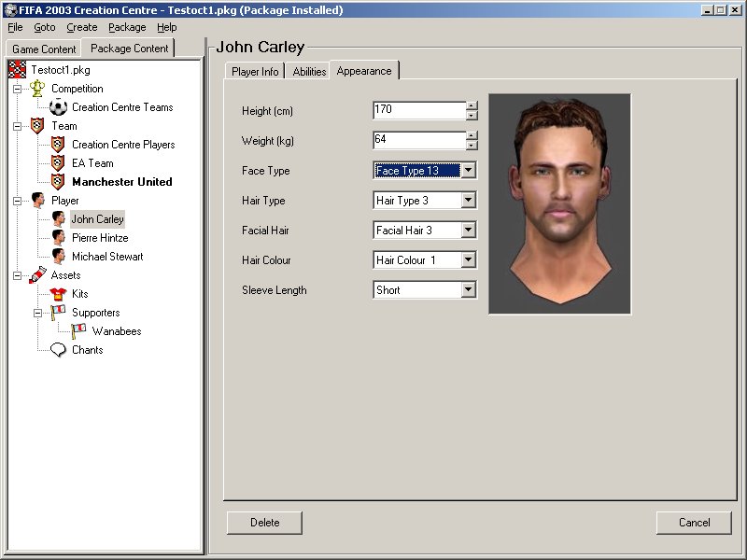Screen dimensions: 747x560
Task: Select Manchester United in the tree
Action: coord(122,181)
